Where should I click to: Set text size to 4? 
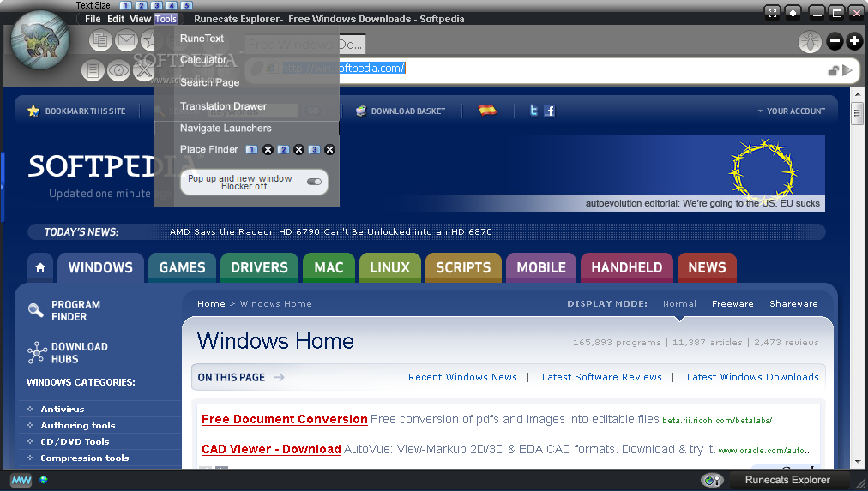point(172,5)
